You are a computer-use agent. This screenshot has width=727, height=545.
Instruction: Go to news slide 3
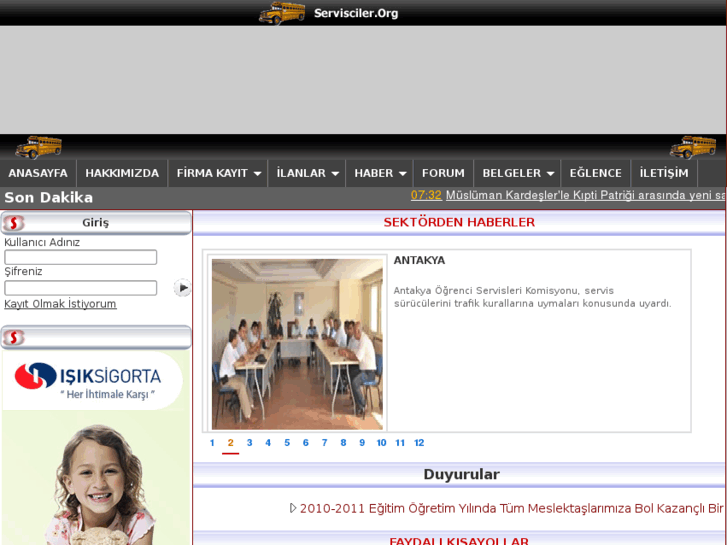pyautogui.click(x=249, y=442)
